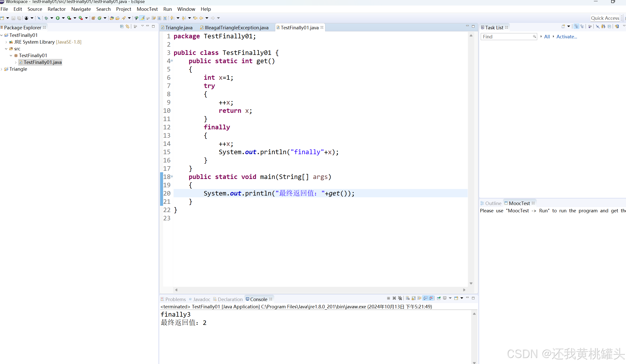Expand the Triangle project node
The width and height of the screenshot is (626, 364).
tap(2, 69)
